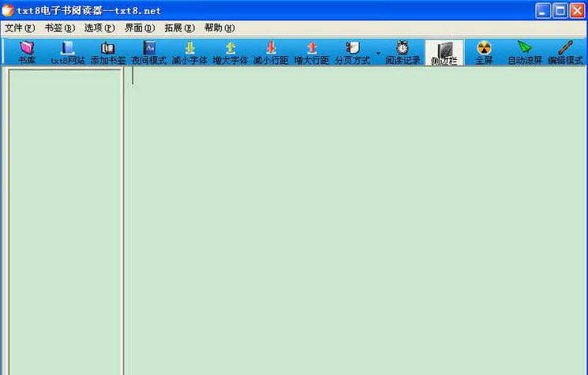This screenshot has height=375, width=588.
Task: Enter 全屏 fullscreen mode
Action: [x=484, y=52]
